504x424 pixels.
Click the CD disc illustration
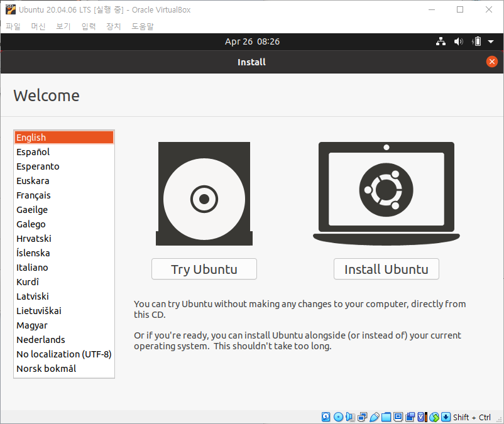pos(204,193)
